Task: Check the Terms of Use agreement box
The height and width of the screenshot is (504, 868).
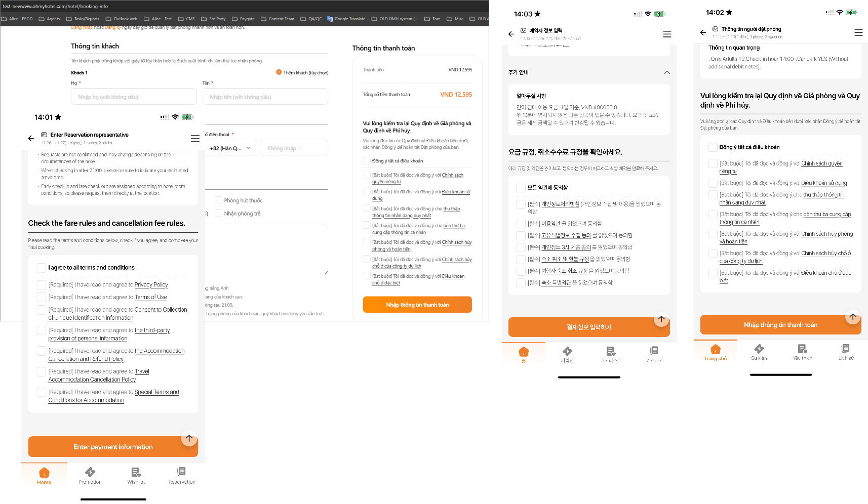Action: 42,298
